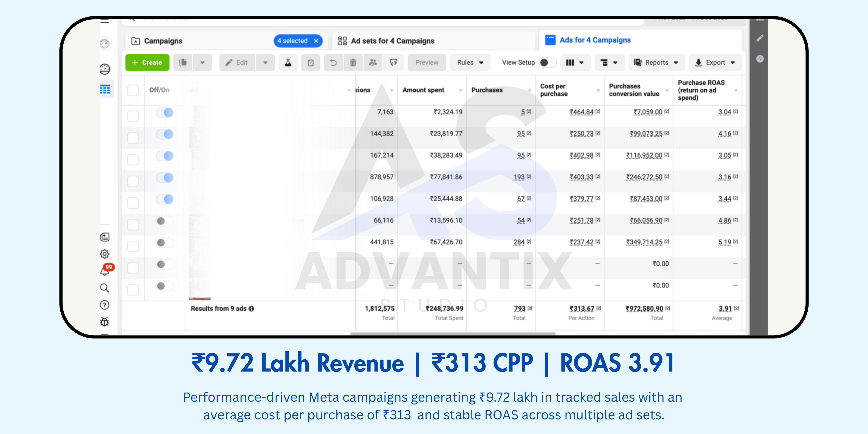868x434 pixels.
Task: Open the settings gear icon in sidebar
Action: (105, 254)
